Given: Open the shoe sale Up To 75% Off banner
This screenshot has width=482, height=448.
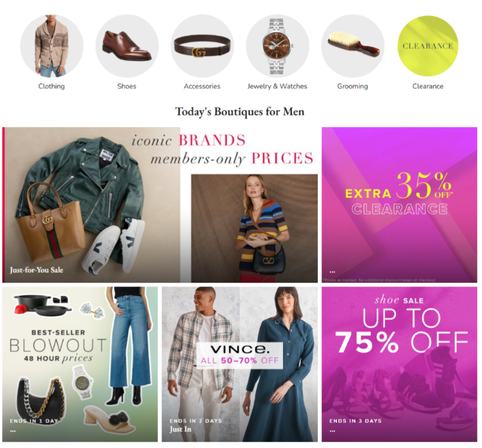Looking at the screenshot, I should coord(399,364).
